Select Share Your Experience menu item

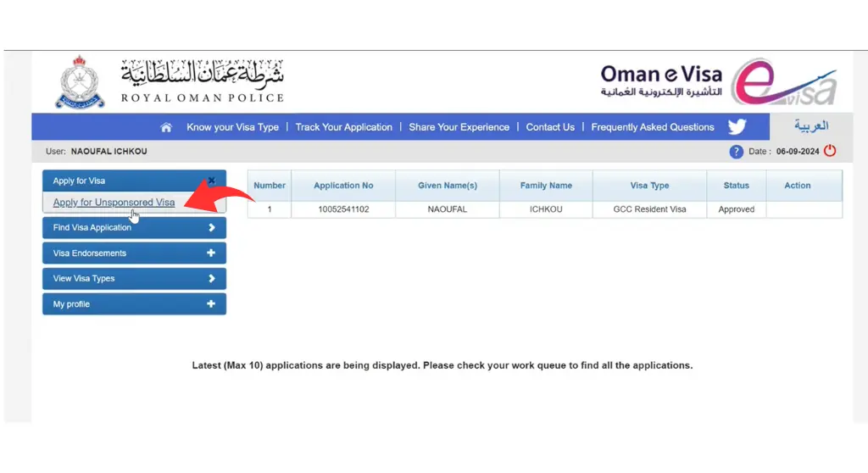click(x=459, y=127)
